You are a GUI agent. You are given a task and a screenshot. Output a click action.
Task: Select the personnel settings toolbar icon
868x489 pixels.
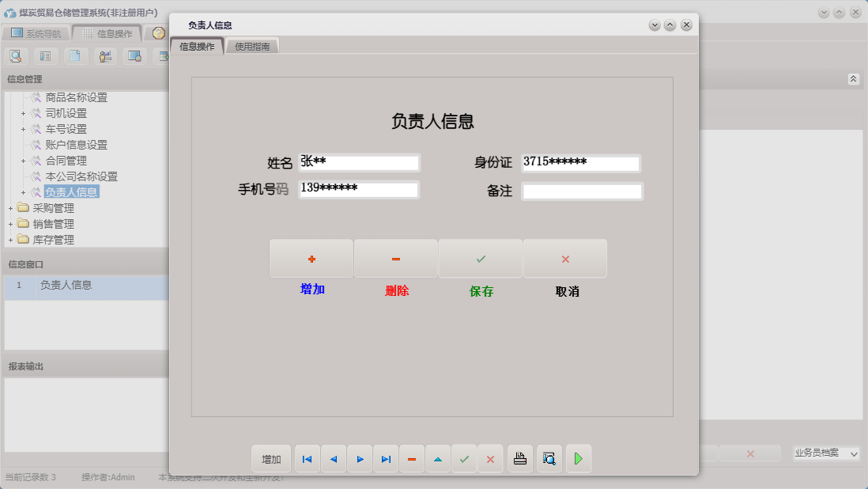104,56
